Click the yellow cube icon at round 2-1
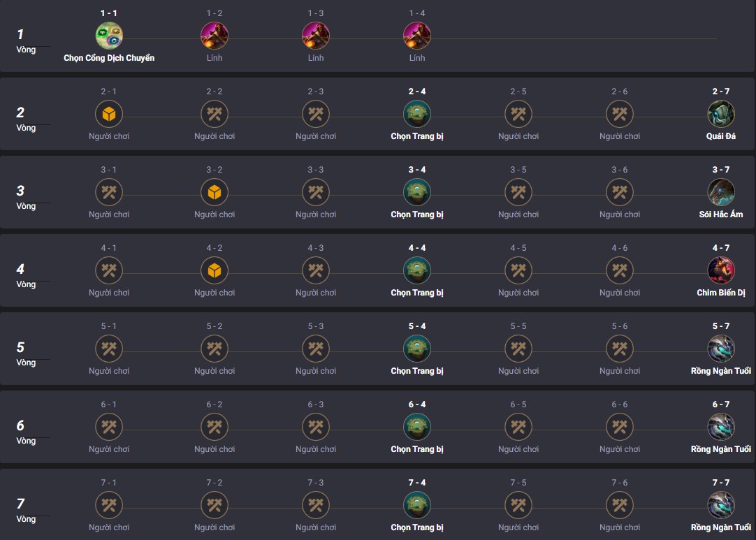Image resolution: width=756 pixels, height=540 pixels. tap(109, 115)
